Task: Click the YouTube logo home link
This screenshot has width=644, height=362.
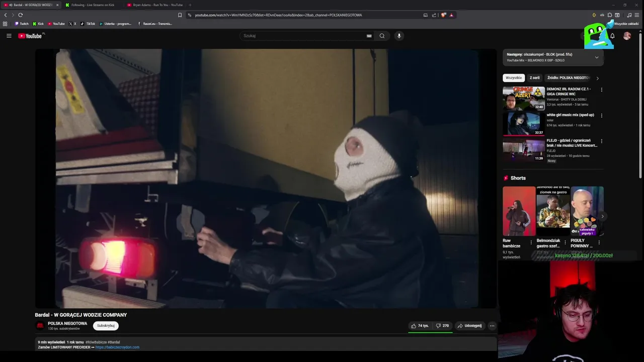Action: click(31, 36)
